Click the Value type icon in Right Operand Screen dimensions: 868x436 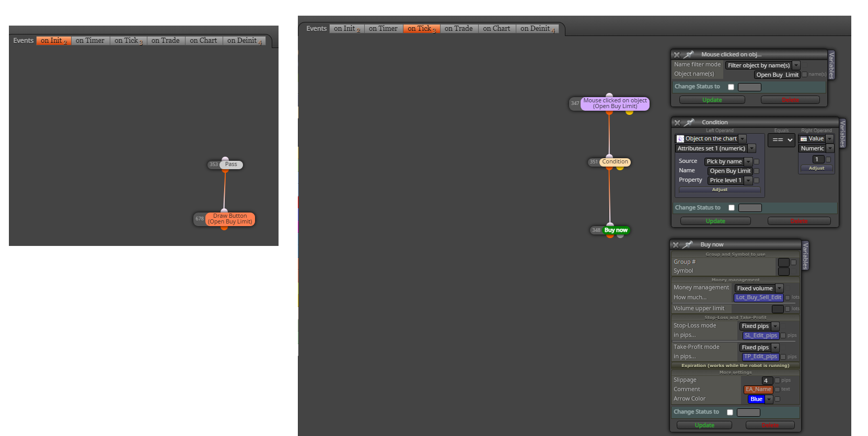(x=804, y=139)
